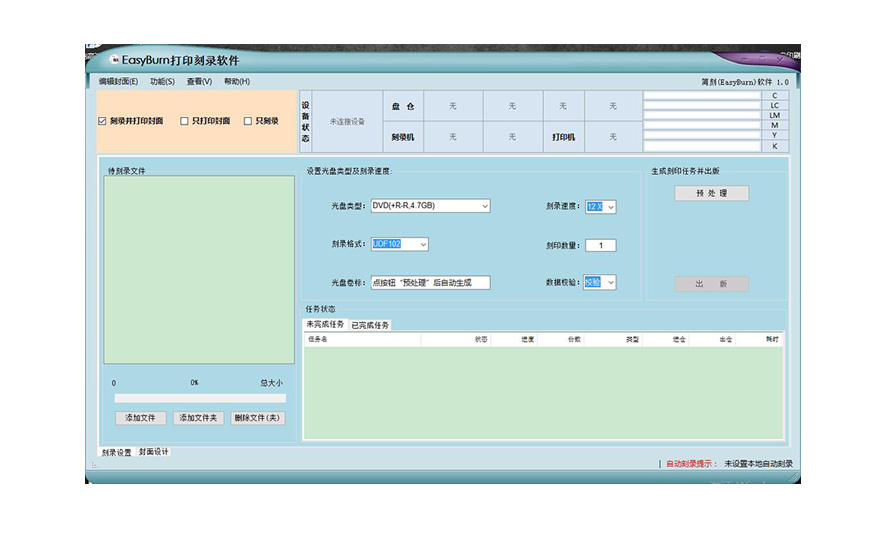Focus the 光盘卷标 volume label field

(x=430, y=282)
